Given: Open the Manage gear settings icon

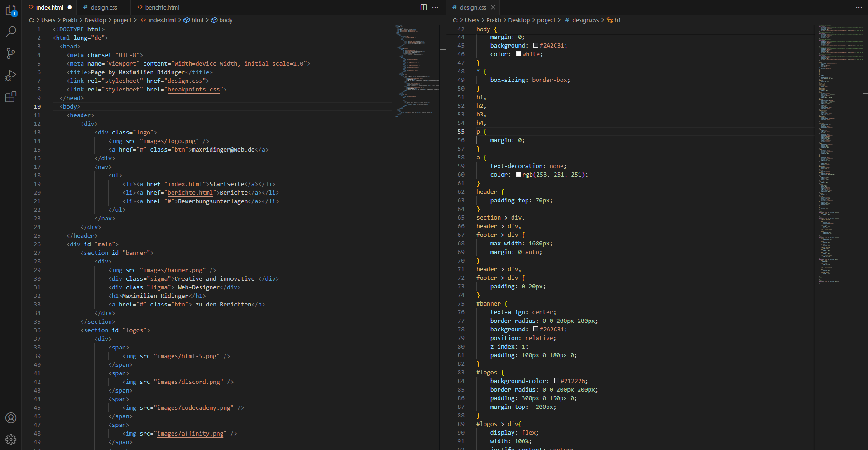Looking at the screenshot, I should (11, 439).
